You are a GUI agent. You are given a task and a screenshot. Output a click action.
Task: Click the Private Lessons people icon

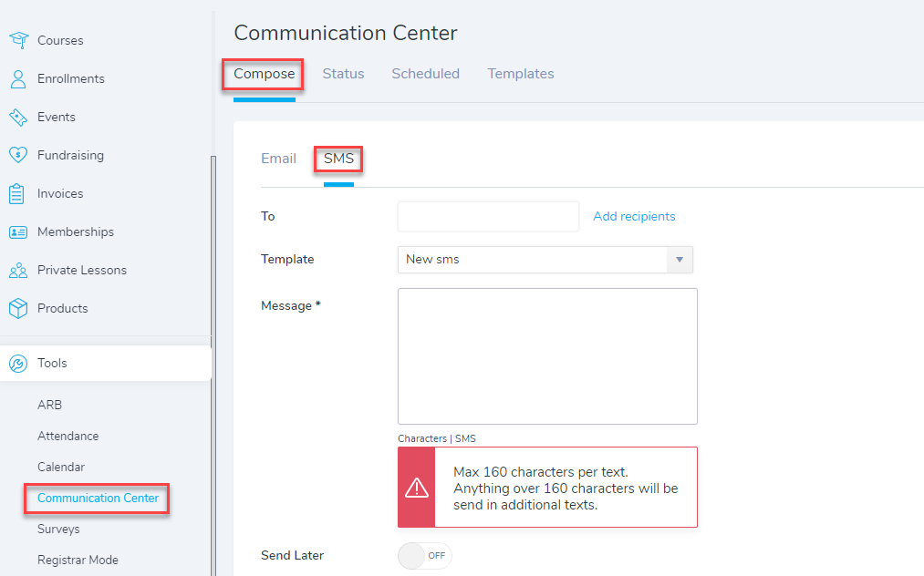point(18,271)
